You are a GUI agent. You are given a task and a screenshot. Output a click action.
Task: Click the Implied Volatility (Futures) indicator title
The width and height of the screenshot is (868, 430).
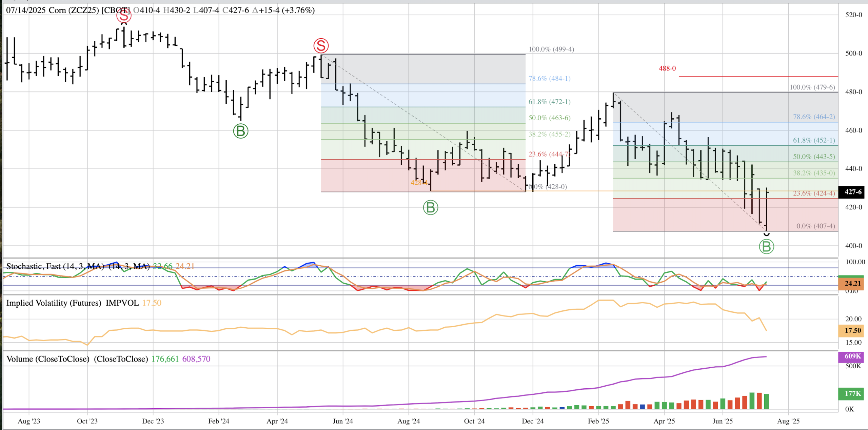[x=54, y=303]
